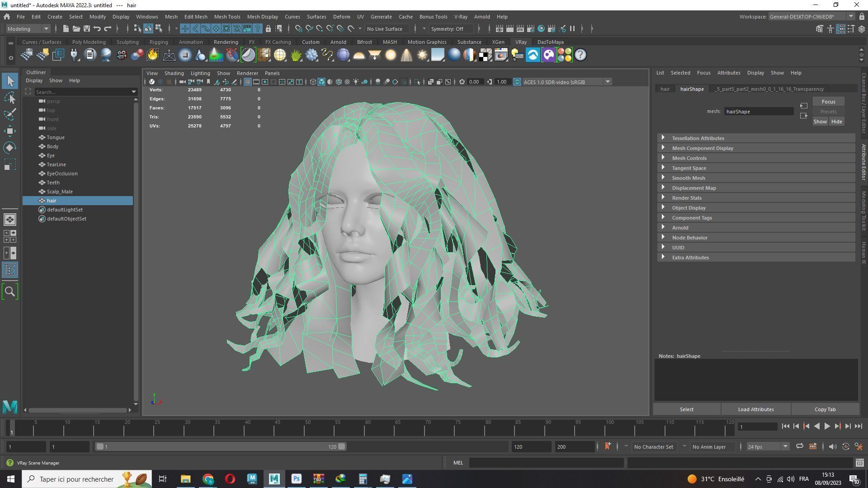Screen dimensions: 868x488
Task: Click the time slider at frame 60
Action: pyautogui.click(x=368, y=427)
